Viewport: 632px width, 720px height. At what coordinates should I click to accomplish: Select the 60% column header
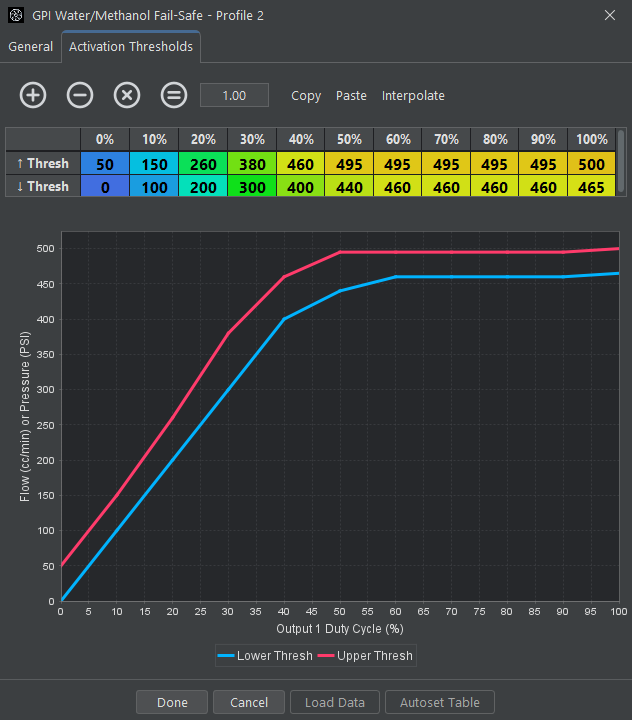click(x=398, y=139)
